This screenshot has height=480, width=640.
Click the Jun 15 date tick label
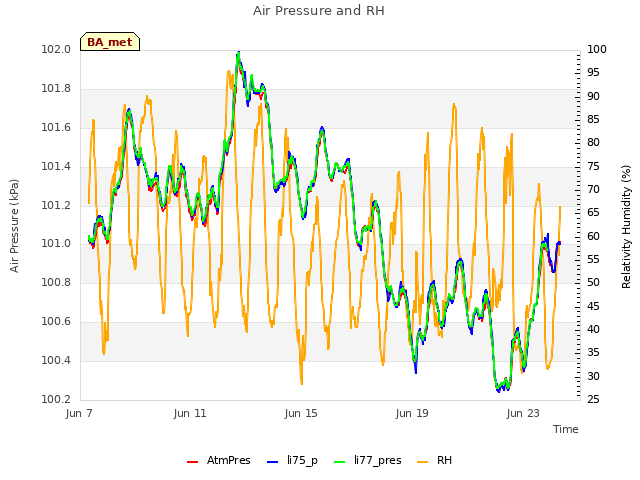[301, 413]
